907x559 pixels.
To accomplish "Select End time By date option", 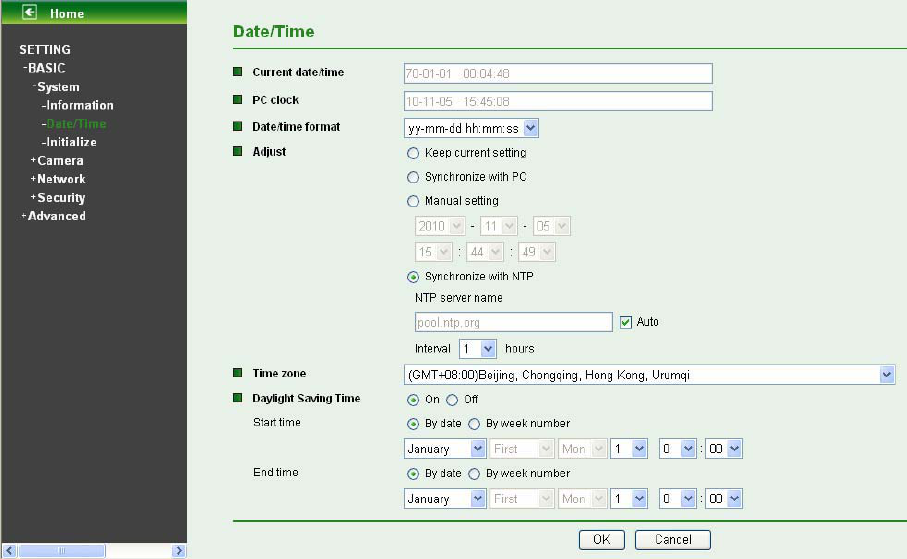I will coord(413,474).
